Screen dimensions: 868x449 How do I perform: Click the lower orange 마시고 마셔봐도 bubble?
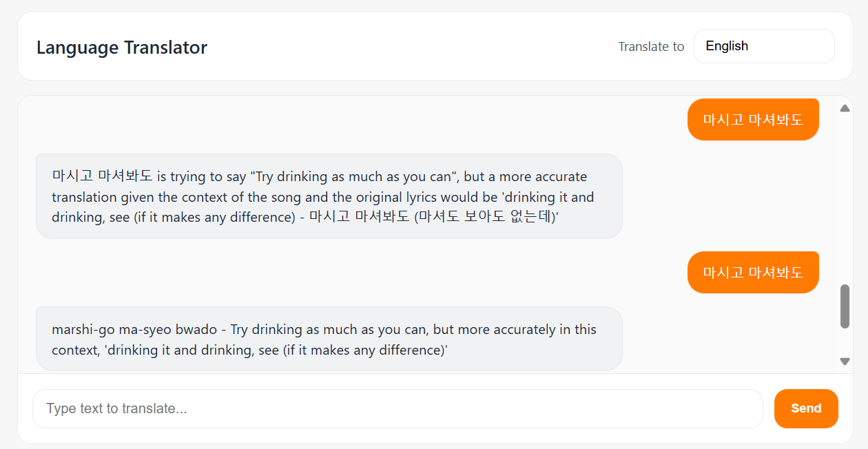tap(753, 272)
